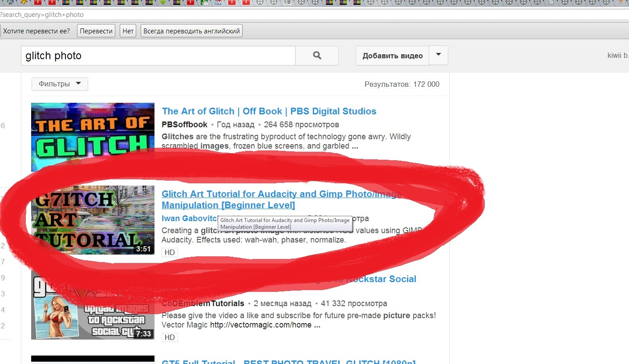
Task: Click the "Результатов: 172 000" results count
Action: click(402, 85)
